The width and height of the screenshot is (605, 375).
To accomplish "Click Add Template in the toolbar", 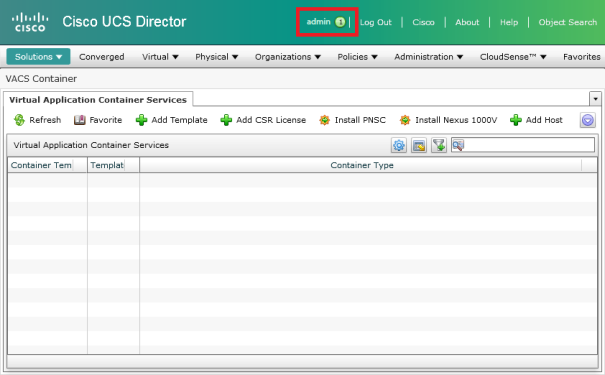I will coord(172,120).
